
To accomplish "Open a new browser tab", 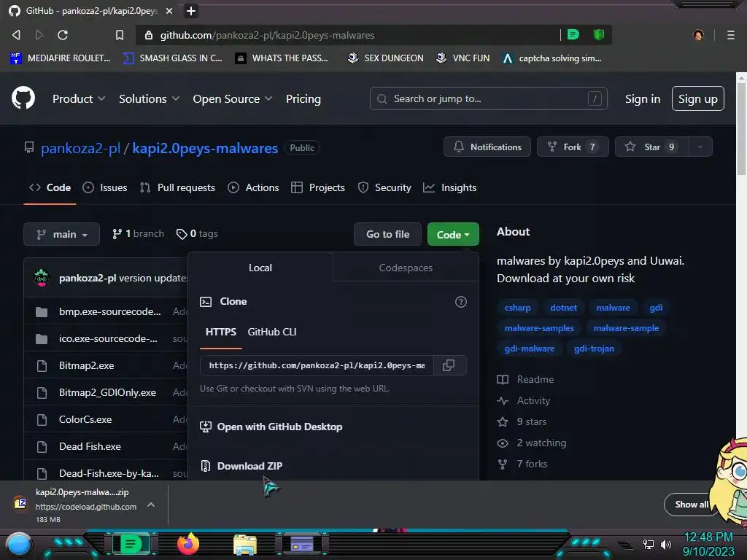I will [x=190, y=10].
